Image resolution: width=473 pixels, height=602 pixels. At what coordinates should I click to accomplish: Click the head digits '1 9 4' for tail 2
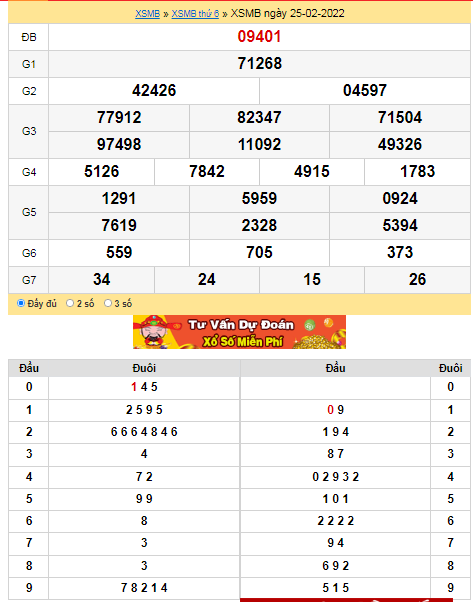tap(336, 432)
